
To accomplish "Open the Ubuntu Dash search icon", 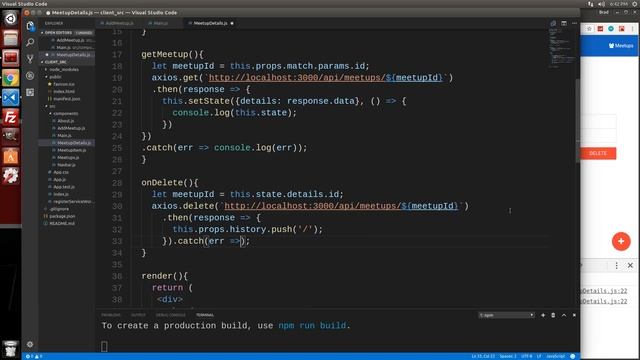I will [x=11, y=19].
